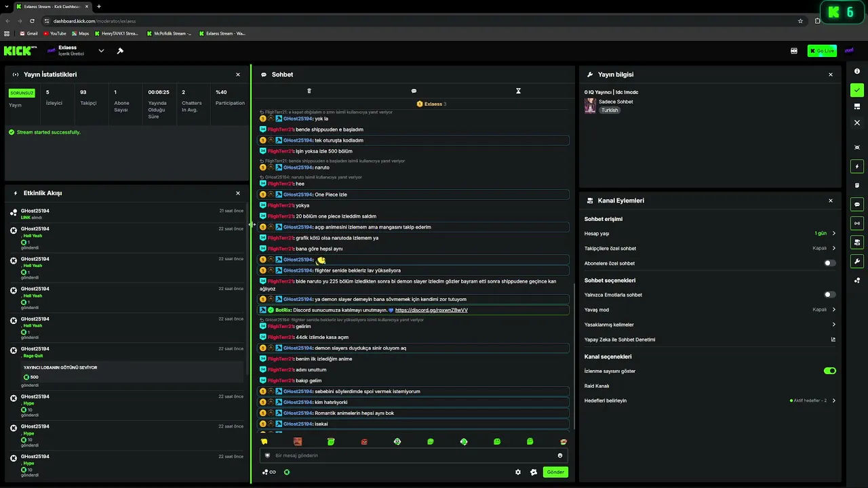Open a new browser tab
This screenshot has height=488, width=868.
click(99, 7)
